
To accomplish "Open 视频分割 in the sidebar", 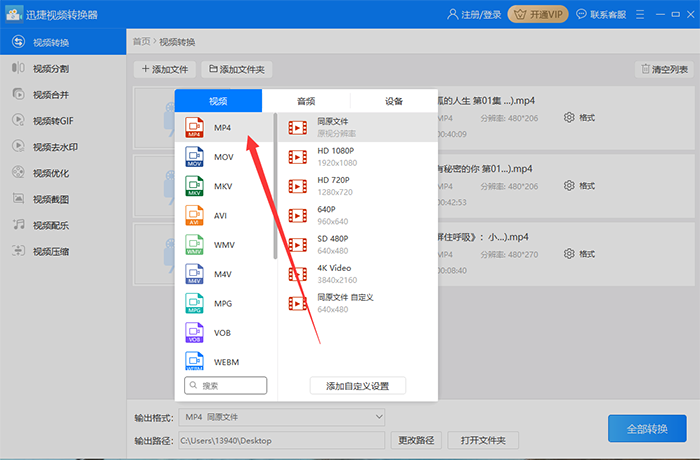I will [50, 68].
